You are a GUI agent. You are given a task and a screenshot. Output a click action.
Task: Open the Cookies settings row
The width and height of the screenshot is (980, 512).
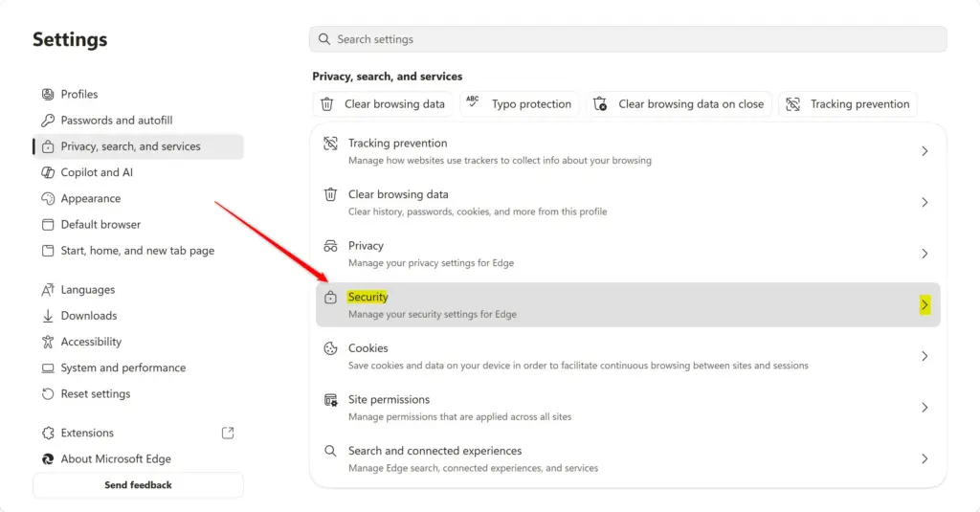pos(628,356)
